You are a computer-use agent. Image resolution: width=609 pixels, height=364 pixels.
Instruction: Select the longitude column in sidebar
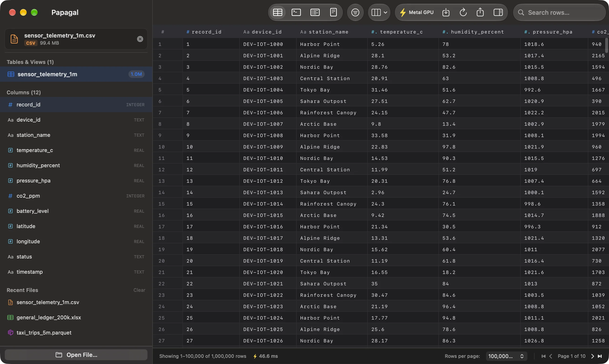pos(76,241)
